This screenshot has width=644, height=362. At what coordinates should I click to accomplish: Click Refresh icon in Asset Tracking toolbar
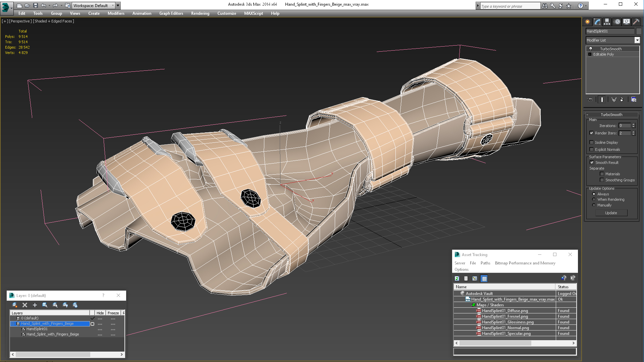[457, 279]
